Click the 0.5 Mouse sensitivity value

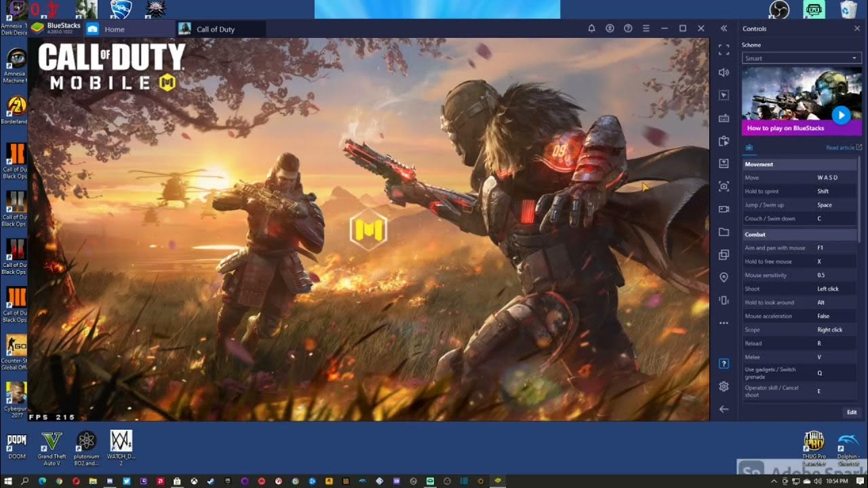point(821,275)
